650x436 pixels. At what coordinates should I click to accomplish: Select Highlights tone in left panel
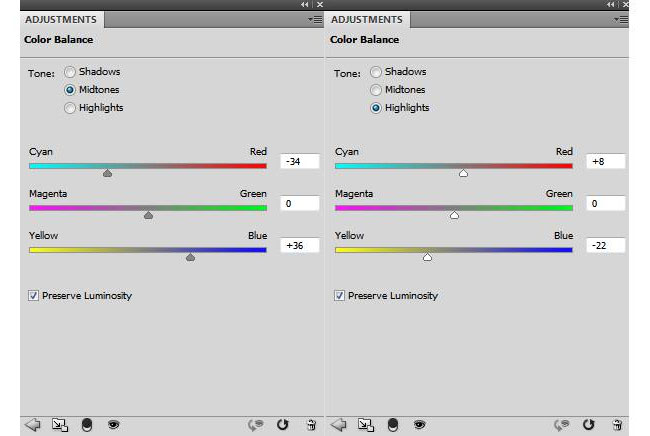[x=70, y=108]
